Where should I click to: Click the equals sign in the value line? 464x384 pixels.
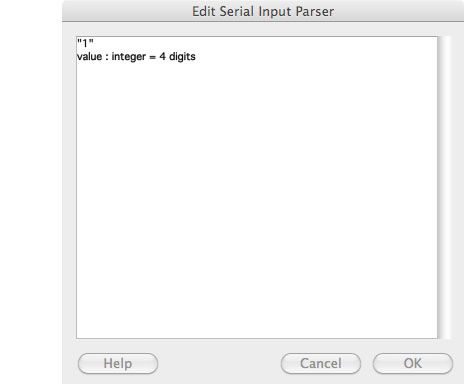tap(152, 57)
